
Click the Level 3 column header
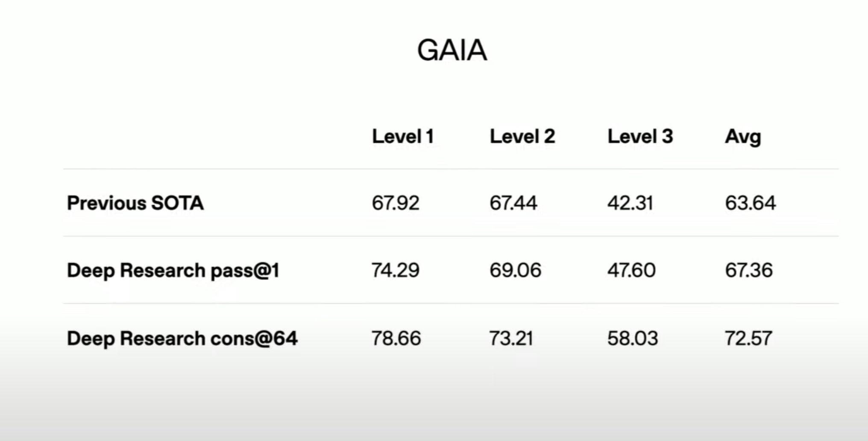click(640, 137)
